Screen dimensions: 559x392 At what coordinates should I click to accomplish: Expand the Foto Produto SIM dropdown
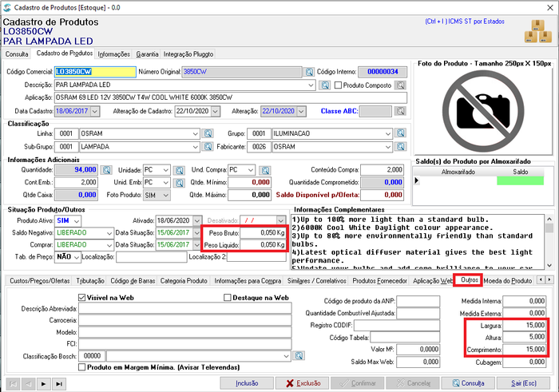(x=166, y=196)
